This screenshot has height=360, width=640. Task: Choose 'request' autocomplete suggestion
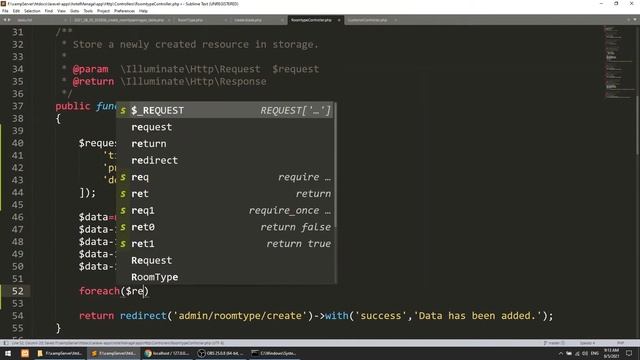click(x=225, y=127)
